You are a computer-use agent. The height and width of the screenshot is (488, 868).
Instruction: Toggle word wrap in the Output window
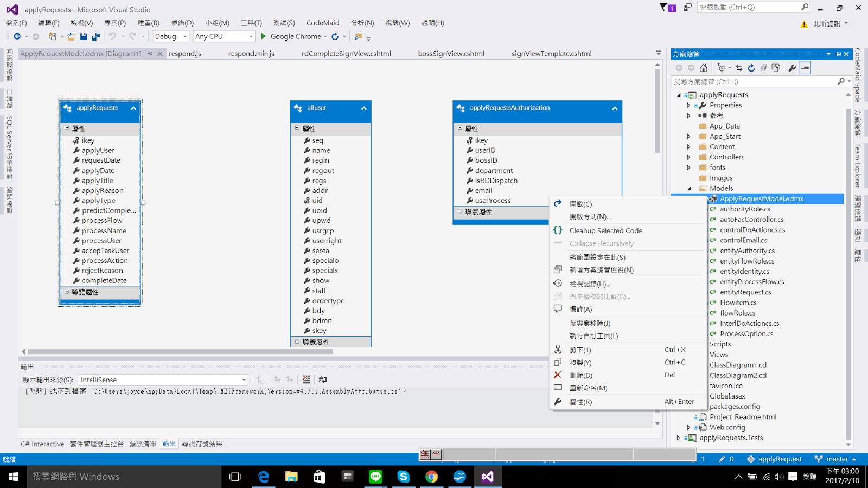pyautogui.click(x=323, y=380)
